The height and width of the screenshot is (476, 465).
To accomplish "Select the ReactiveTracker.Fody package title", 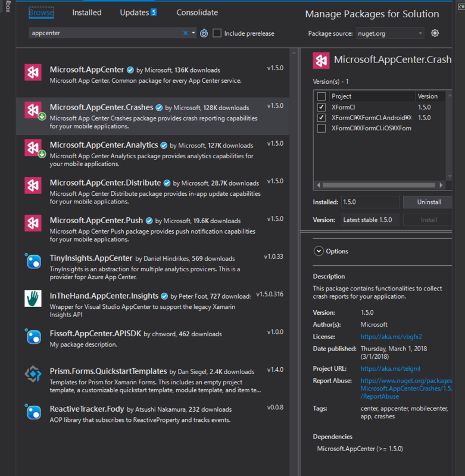I will 87,409.
